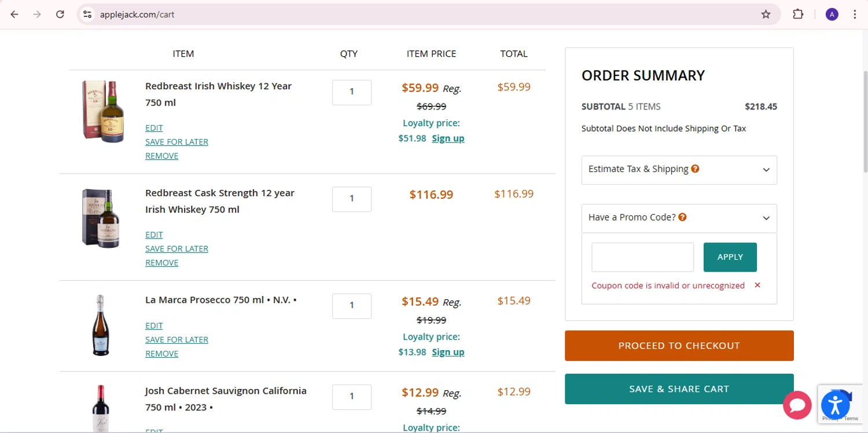Bookmark this page with star icon
This screenshot has width=868, height=433.
click(766, 14)
